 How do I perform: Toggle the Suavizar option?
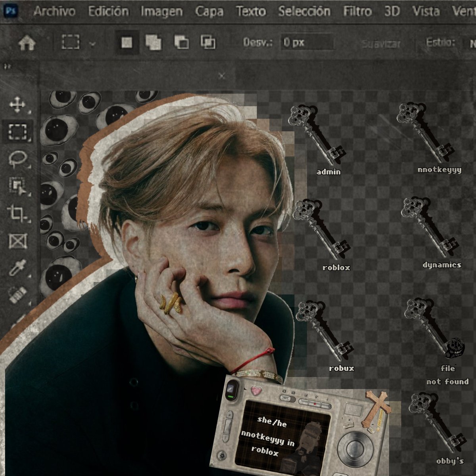(x=381, y=44)
